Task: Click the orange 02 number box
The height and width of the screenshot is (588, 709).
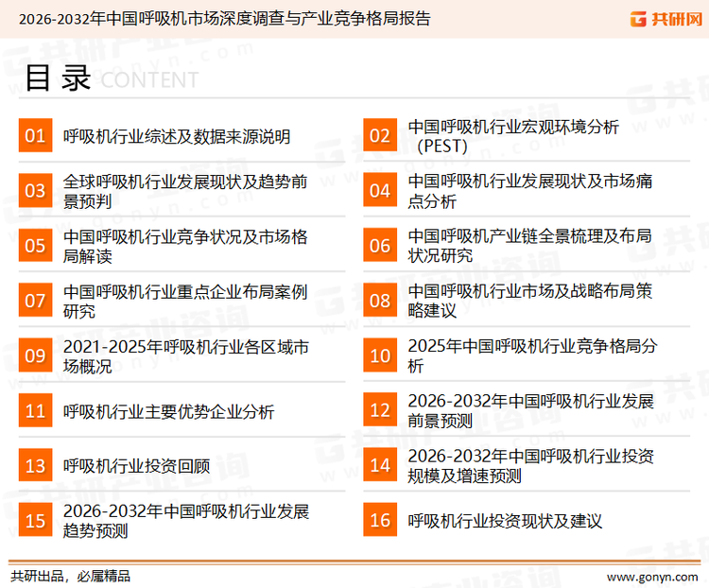Action: tap(380, 135)
